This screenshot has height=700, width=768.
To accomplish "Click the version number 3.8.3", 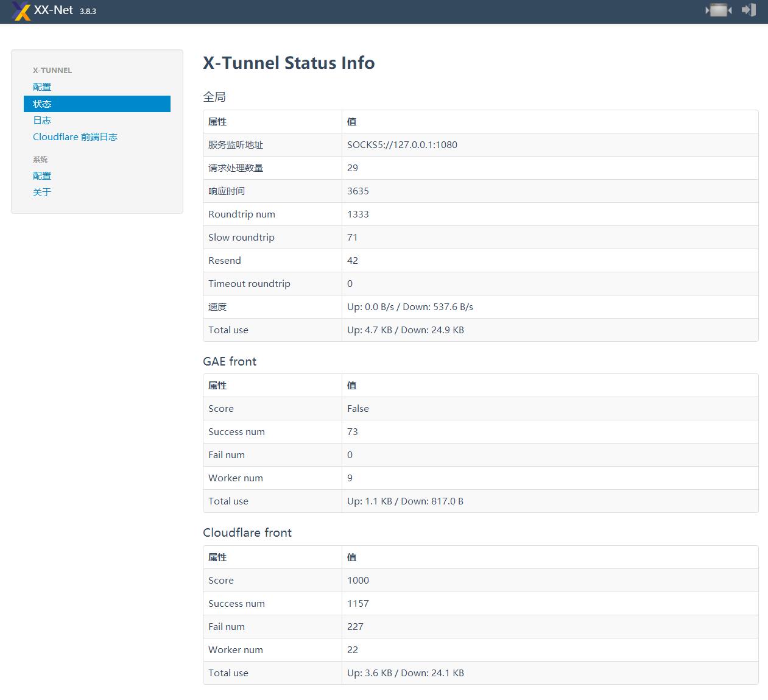I will click(87, 12).
